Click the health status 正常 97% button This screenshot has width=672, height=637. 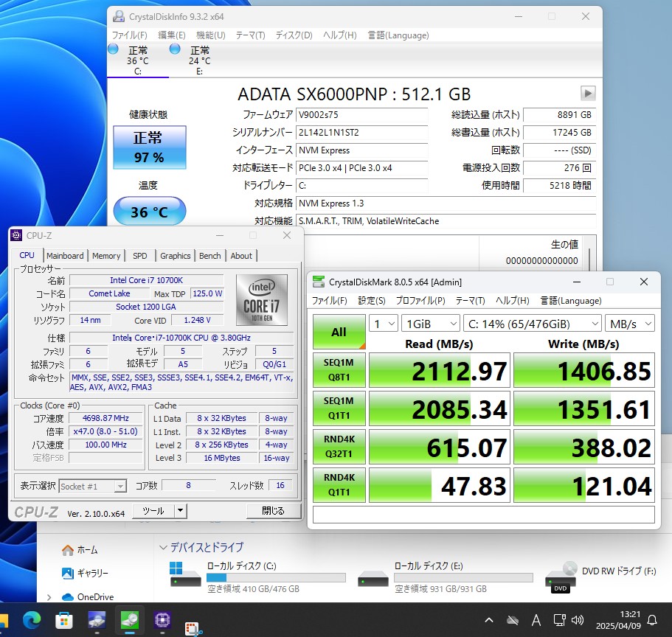tap(149, 147)
